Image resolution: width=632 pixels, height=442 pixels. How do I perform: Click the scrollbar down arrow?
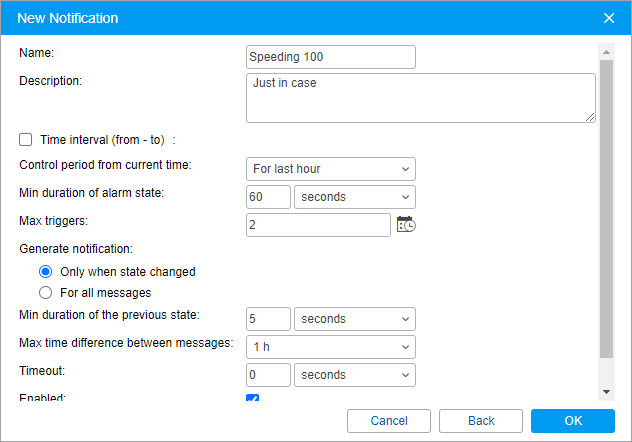point(606,391)
